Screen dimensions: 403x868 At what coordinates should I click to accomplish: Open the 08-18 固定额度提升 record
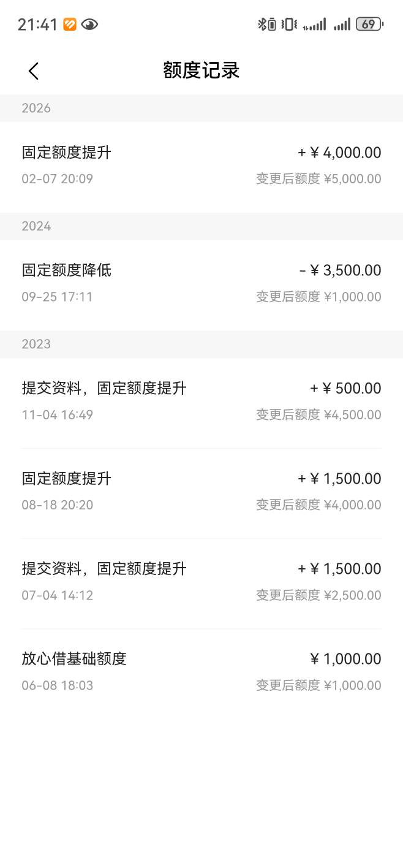(x=201, y=491)
